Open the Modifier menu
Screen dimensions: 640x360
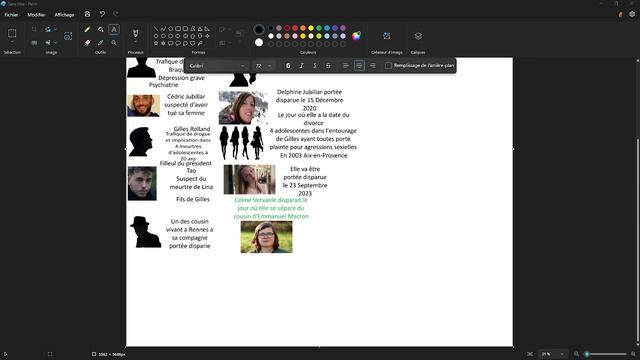(x=36, y=15)
